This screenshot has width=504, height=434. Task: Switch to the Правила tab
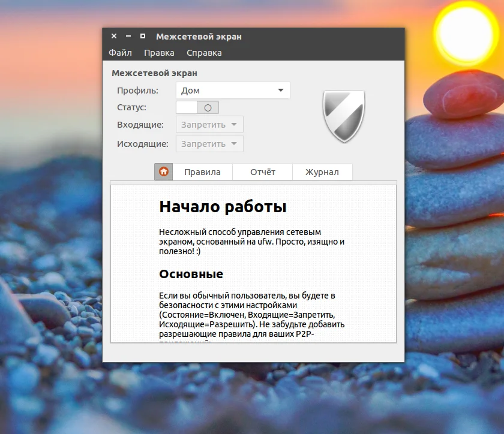tap(202, 172)
